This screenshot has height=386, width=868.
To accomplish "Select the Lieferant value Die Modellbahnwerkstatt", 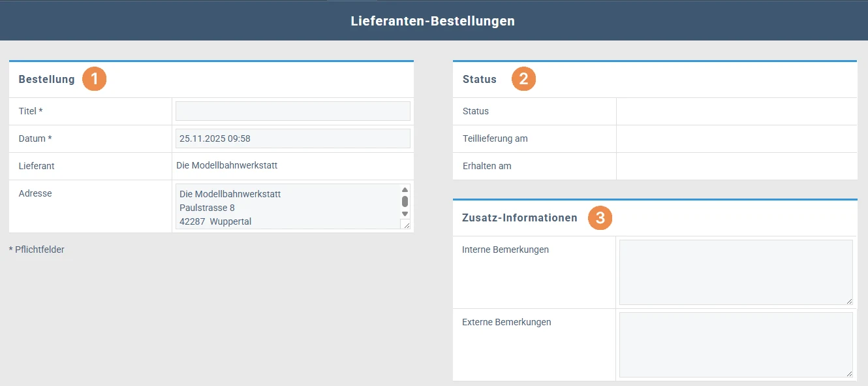I will click(226, 166).
